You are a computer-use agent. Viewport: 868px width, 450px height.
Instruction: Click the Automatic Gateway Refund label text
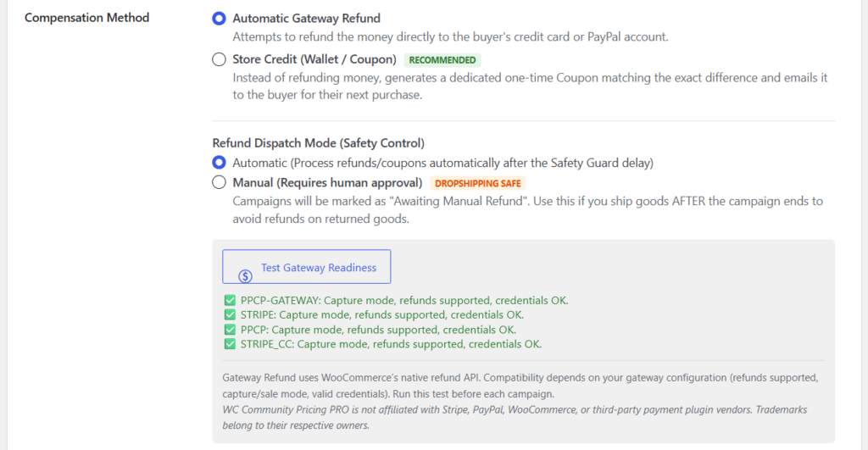(x=306, y=19)
